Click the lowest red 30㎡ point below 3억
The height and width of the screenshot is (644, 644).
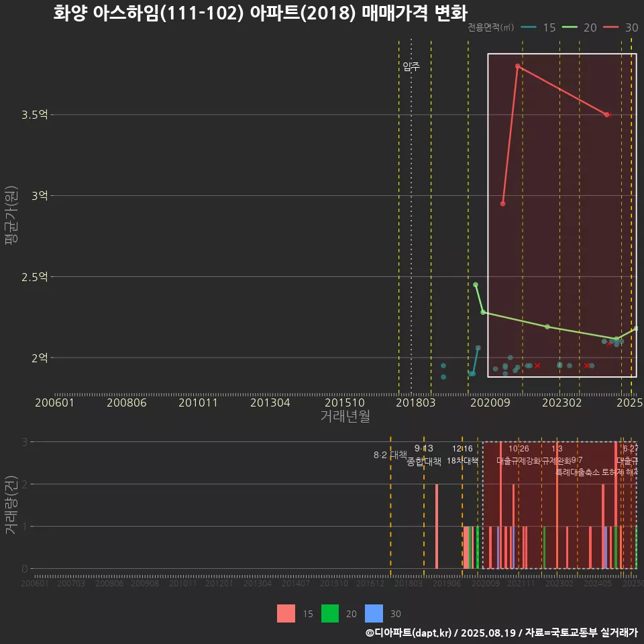503,203
